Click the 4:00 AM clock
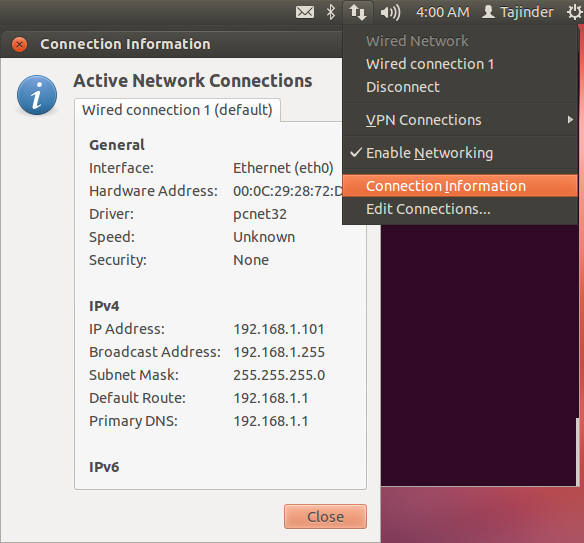Screen dimensions: 584x543 pyautogui.click(x=442, y=12)
